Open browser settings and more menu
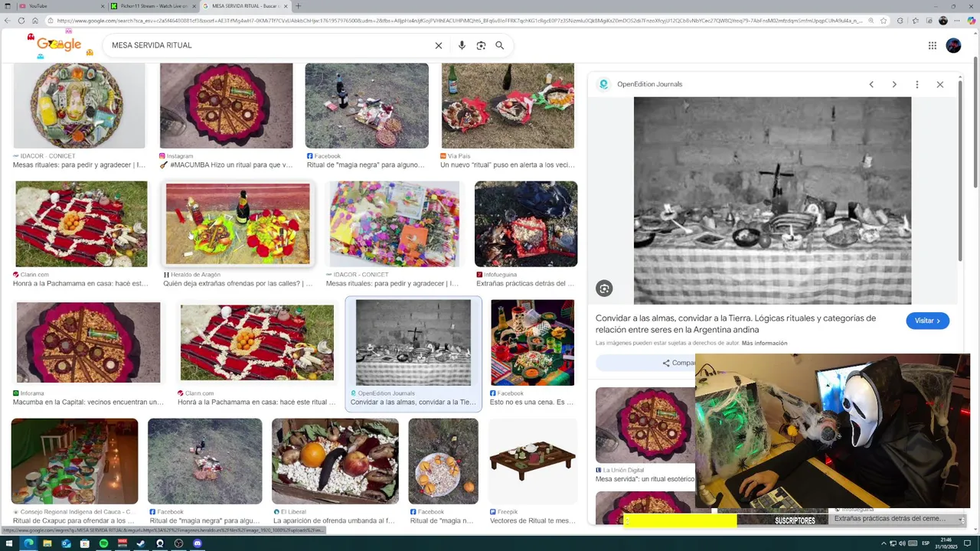 (958, 21)
